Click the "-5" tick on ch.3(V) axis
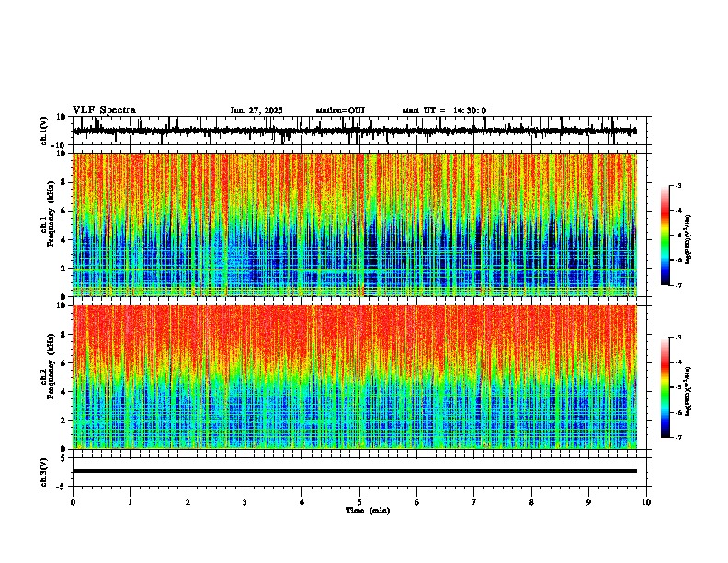The image size is (728, 563). (x=62, y=487)
